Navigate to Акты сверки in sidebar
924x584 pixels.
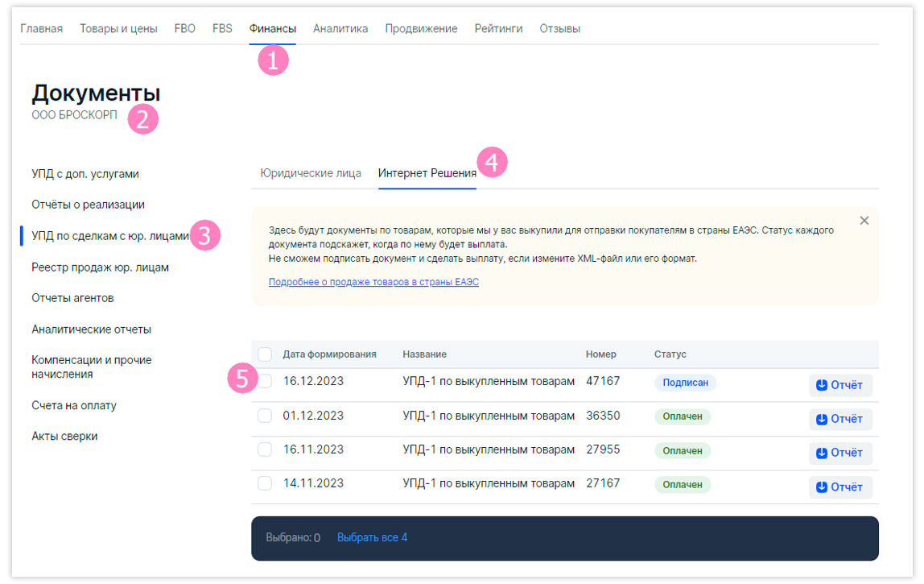click(64, 437)
